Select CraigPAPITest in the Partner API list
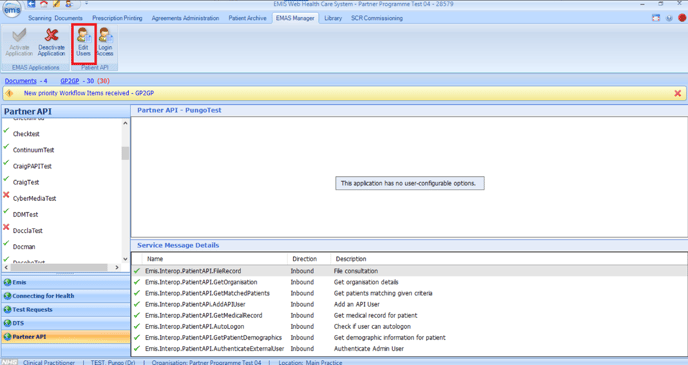 click(32, 166)
